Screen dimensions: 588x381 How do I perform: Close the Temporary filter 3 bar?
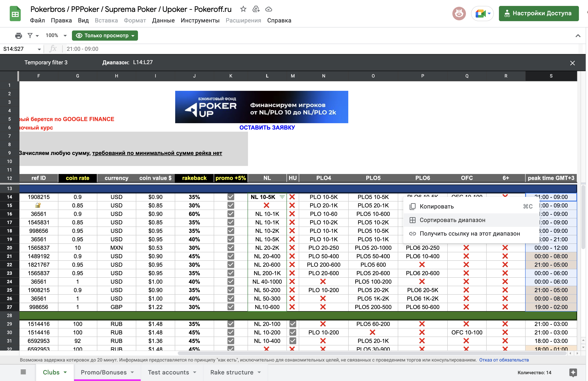[572, 63]
